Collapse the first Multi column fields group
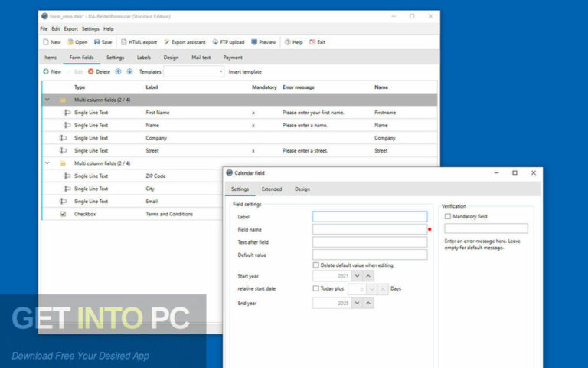This screenshot has height=368, width=588. point(47,100)
